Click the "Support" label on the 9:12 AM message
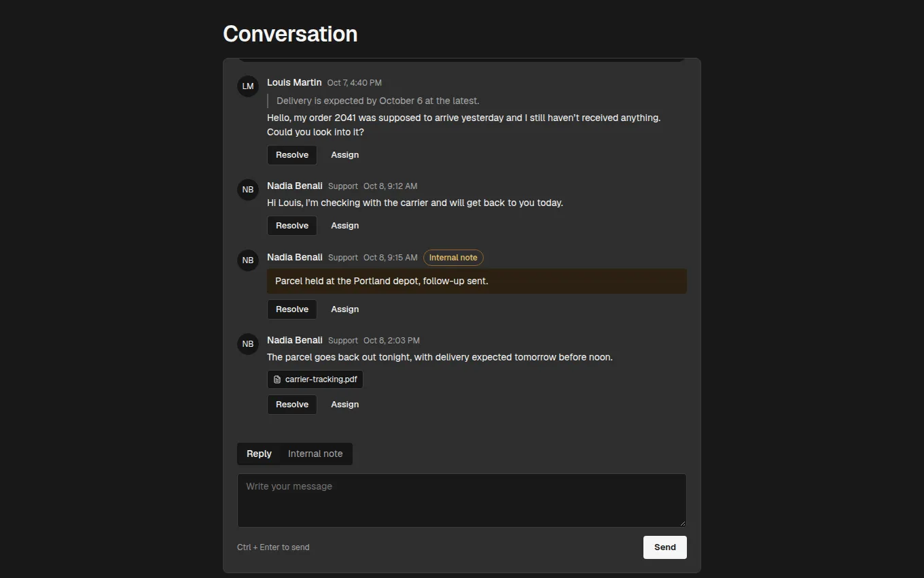The image size is (924, 578). click(343, 186)
